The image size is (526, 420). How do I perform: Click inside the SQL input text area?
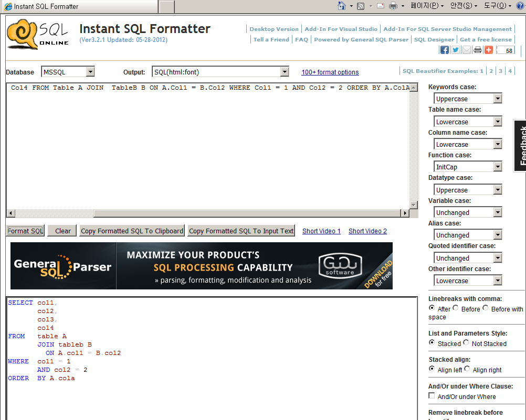coord(208,147)
